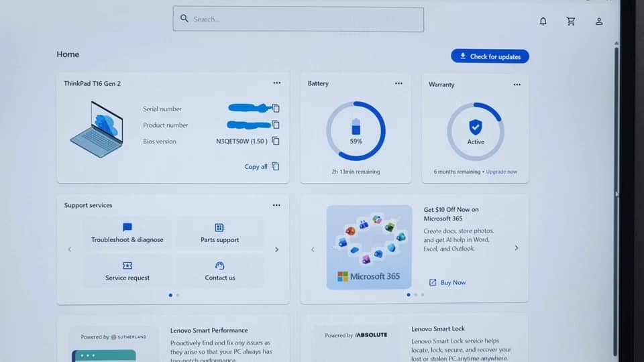Open Parts support tile
Viewport: 644px width, 362px height.
coord(220,233)
